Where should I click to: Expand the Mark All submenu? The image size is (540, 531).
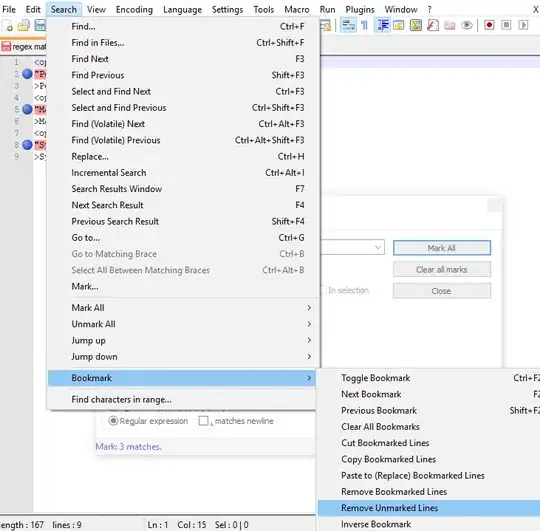click(x=182, y=308)
